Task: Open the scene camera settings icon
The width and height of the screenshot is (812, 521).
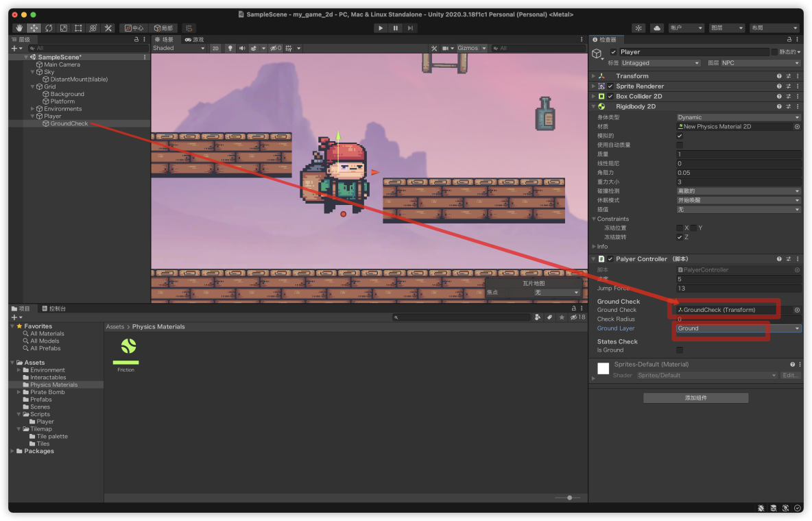Action: click(x=445, y=48)
